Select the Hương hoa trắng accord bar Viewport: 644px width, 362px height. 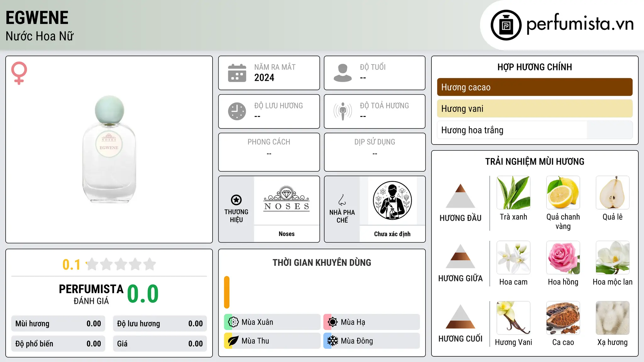coord(535,130)
